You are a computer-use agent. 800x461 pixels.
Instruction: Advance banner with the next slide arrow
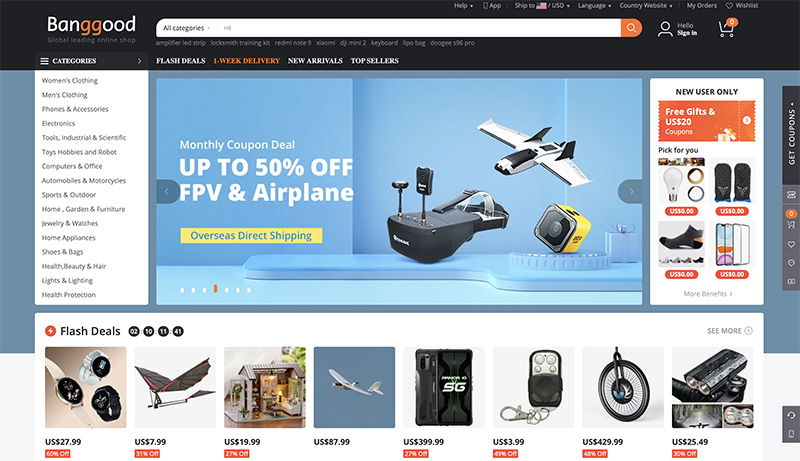point(631,192)
